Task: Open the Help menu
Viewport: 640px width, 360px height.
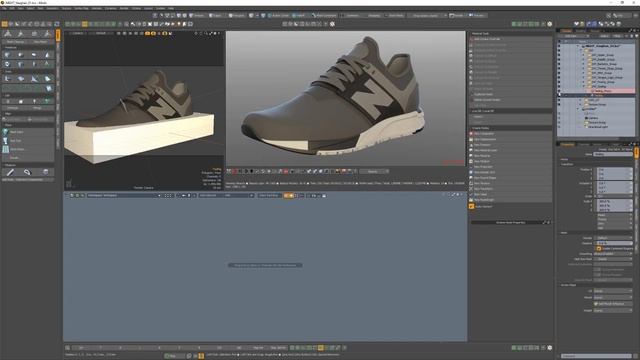Action: point(171,8)
